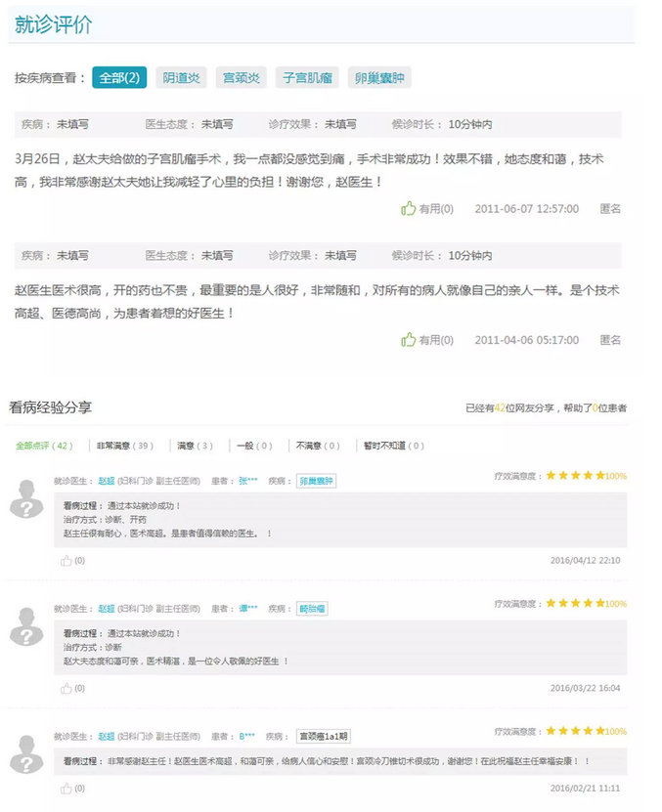Show 满意 (3) reviews
The width and height of the screenshot is (662, 812).
click(x=195, y=446)
